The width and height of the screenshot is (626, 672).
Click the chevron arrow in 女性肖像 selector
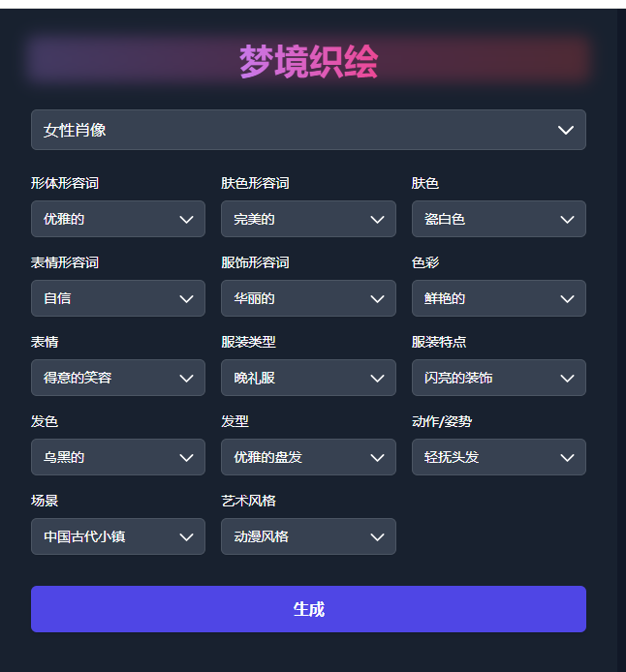(566, 131)
